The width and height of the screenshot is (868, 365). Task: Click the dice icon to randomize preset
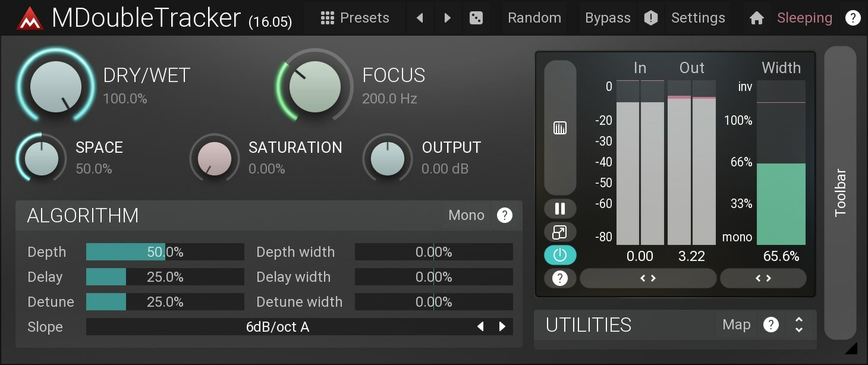tap(476, 18)
